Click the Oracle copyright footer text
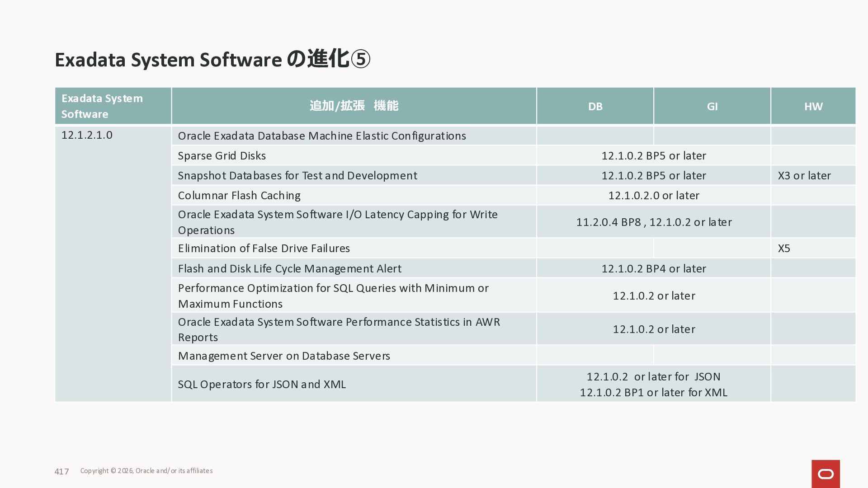The image size is (868, 488). (146, 471)
